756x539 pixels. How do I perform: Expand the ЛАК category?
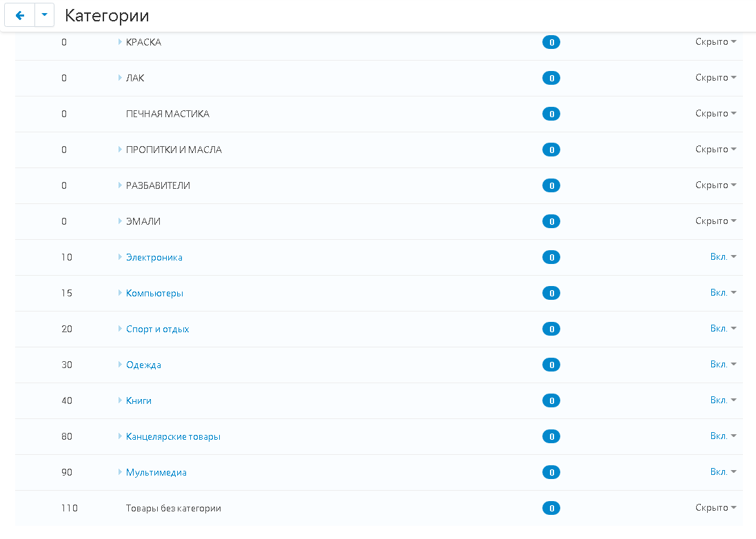tap(120, 78)
